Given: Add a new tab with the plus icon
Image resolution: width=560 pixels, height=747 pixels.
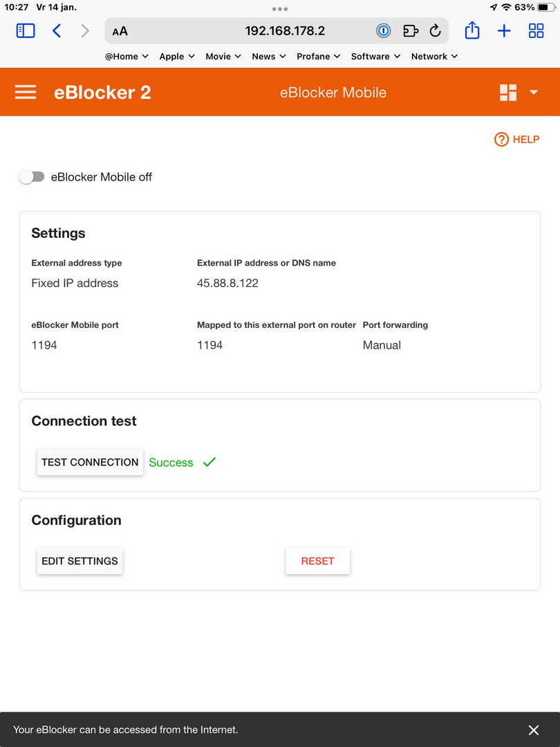Looking at the screenshot, I should (504, 31).
